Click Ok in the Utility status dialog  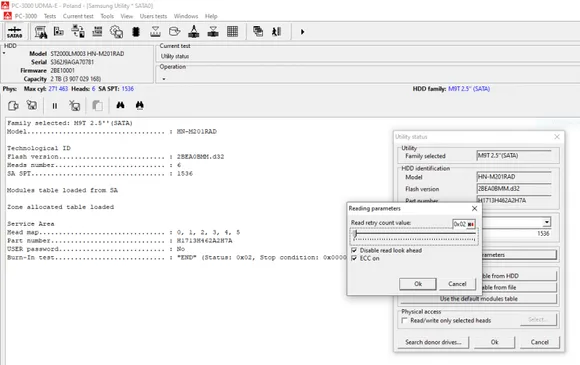click(495, 342)
